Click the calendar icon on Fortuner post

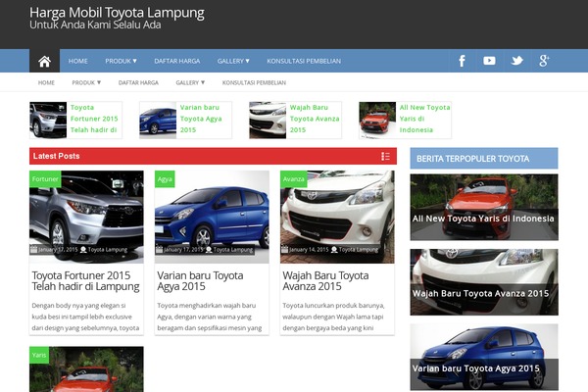coord(33,250)
